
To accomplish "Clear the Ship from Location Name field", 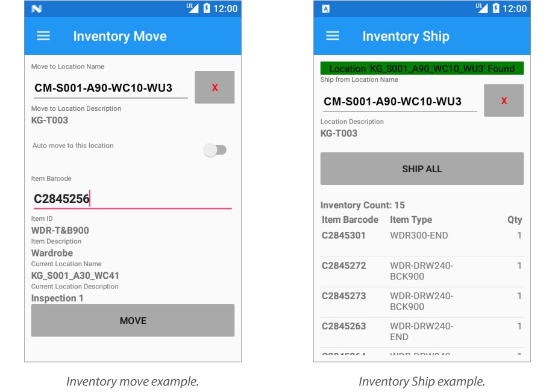I will coord(504,101).
